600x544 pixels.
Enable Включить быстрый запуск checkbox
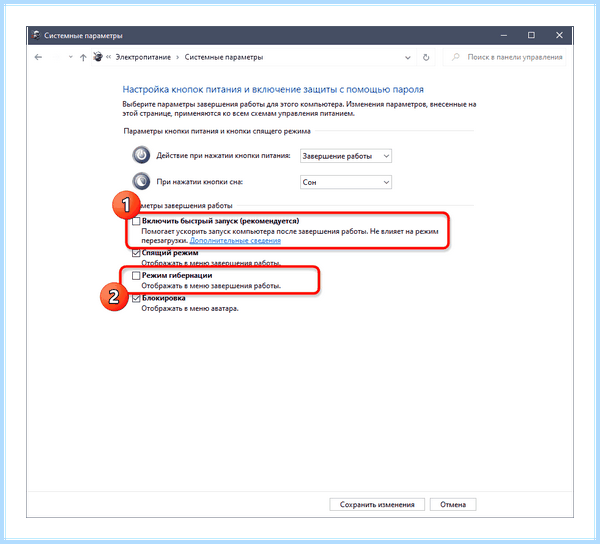[x=136, y=221]
